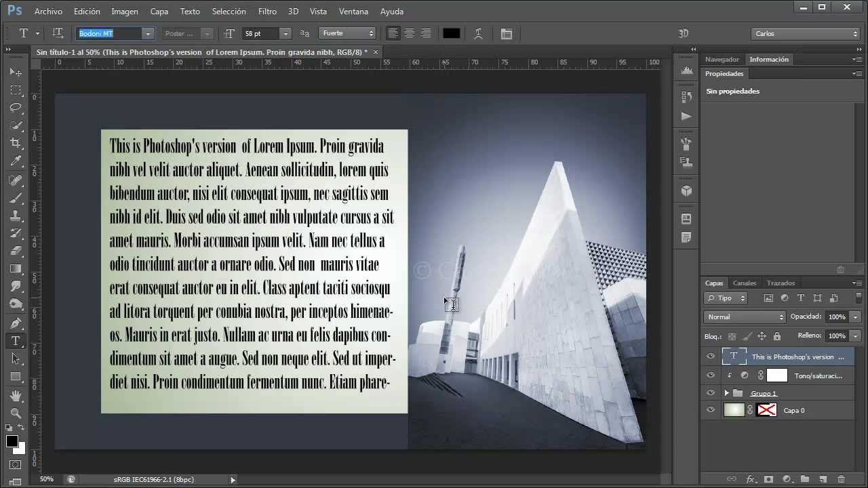Open the Relleno percentage dropdown arrow
The width and height of the screenshot is (868, 488).
pos(856,335)
